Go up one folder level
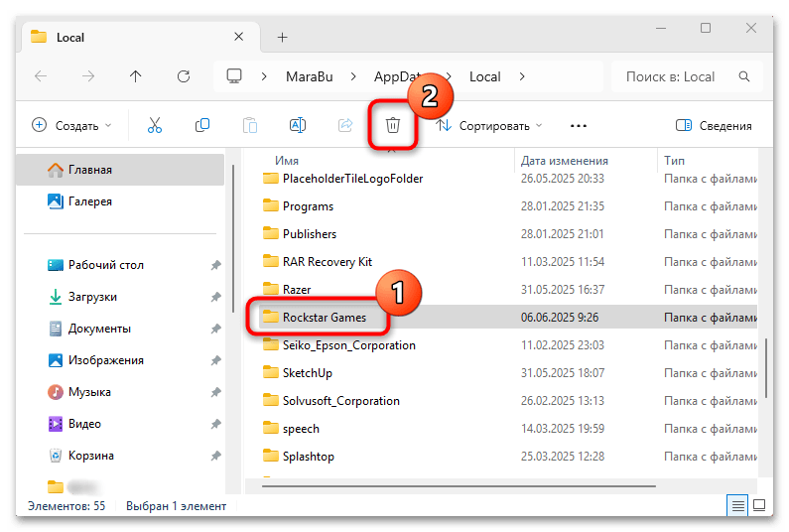Viewport: 789px width, 532px height. (x=135, y=76)
